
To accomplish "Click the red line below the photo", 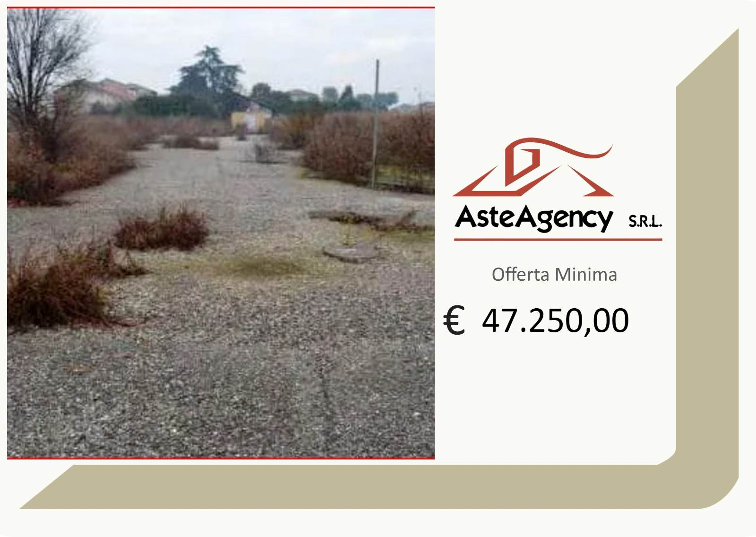I will [x=221, y=458].
